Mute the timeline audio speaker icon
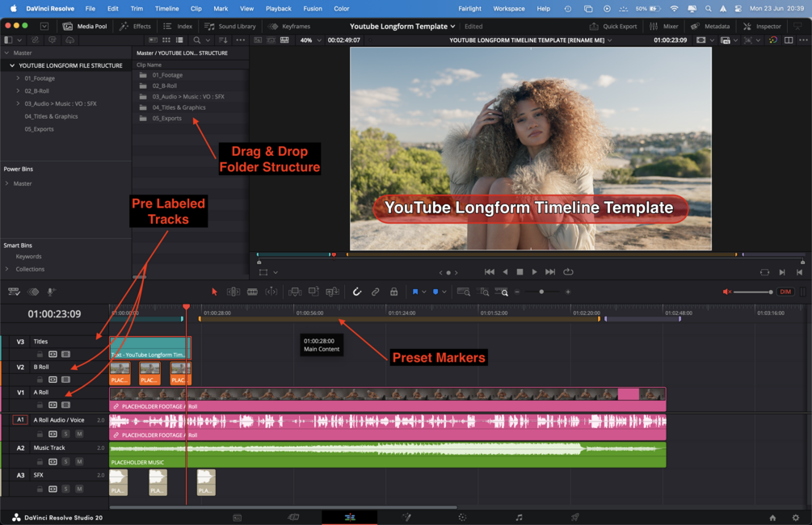This screenshot has height=525, width=812. (x=726, y=292)
